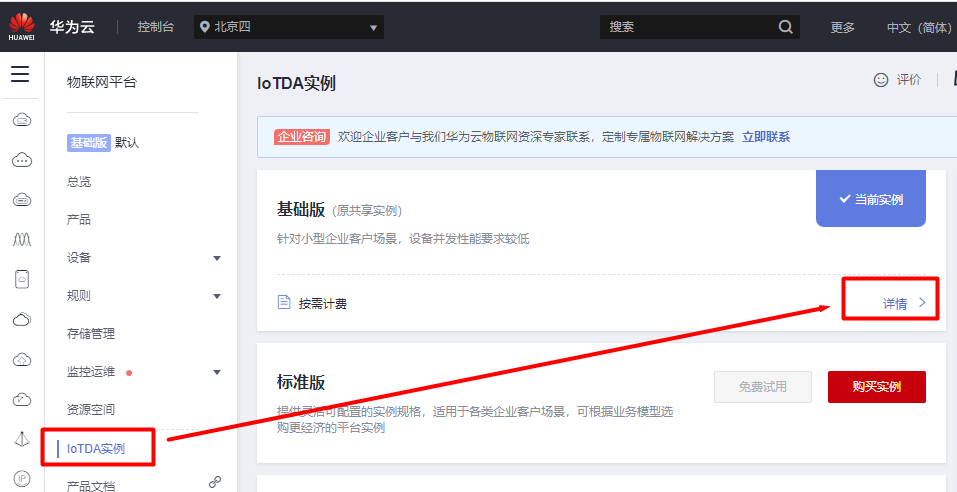Open 产品文档 in the sidebar

pyautogui.click(x=91, y=486)
